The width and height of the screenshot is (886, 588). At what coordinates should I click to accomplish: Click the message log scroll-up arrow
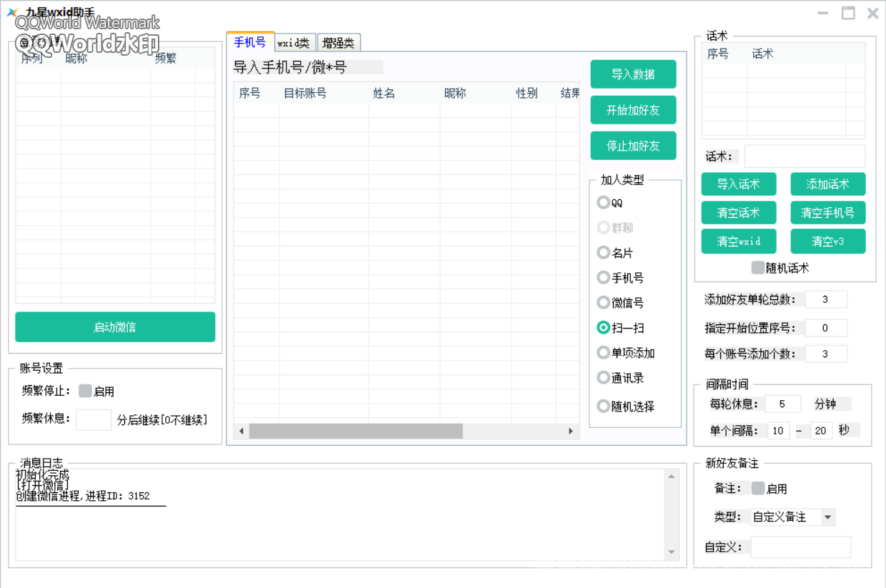click(x=672, y=477)
